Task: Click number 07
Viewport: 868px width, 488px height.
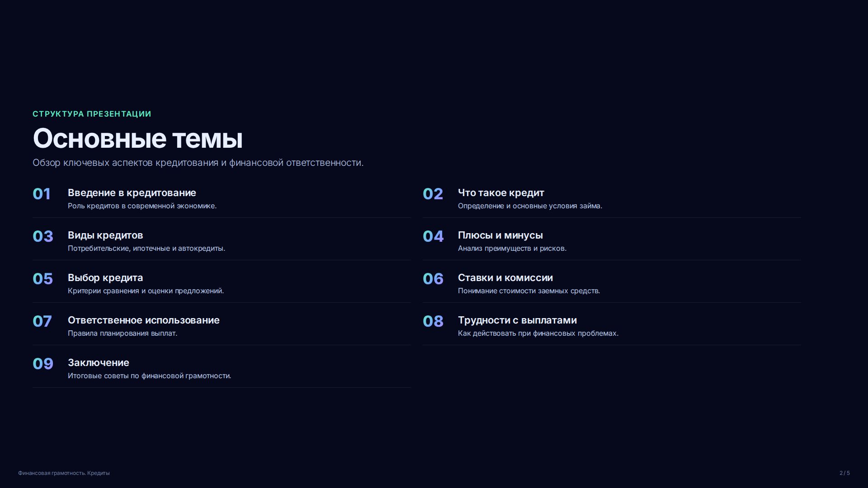Action: (x=42, y=321)
